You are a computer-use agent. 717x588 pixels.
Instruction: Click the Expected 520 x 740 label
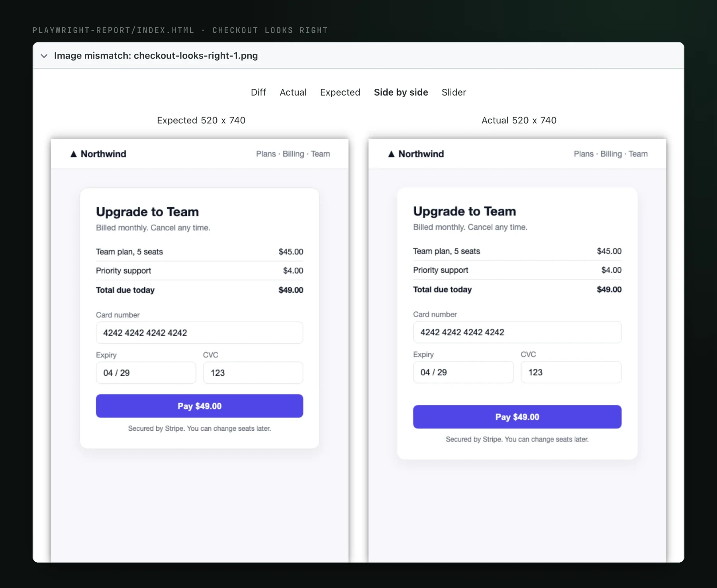[201, 120]
